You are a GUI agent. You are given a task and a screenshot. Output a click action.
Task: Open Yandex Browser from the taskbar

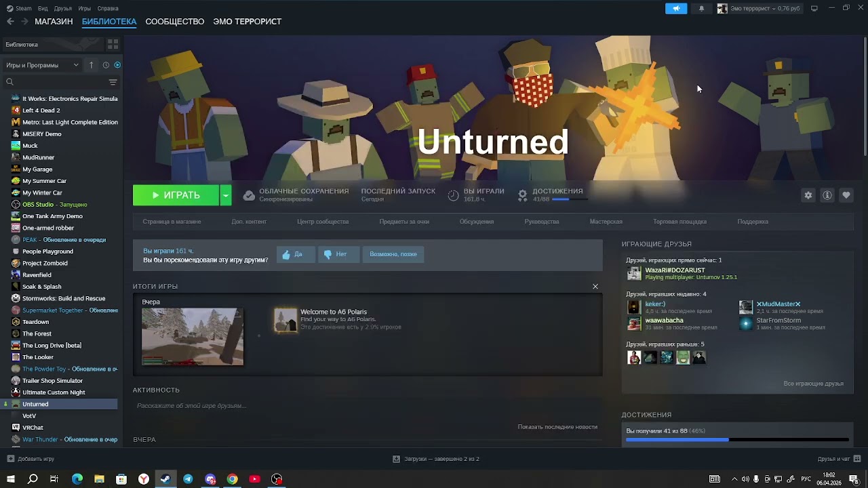[144, 479]
